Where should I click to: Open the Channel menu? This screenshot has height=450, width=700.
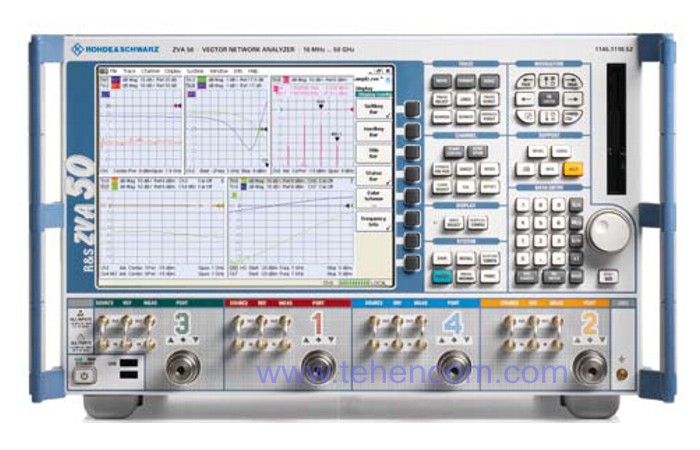click(150, 71)
